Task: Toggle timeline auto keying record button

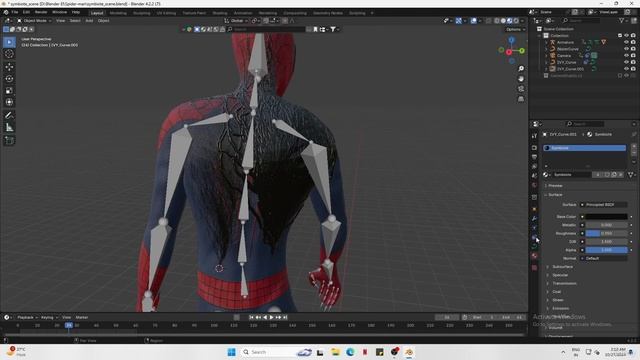Action: [x=236, y=317]
